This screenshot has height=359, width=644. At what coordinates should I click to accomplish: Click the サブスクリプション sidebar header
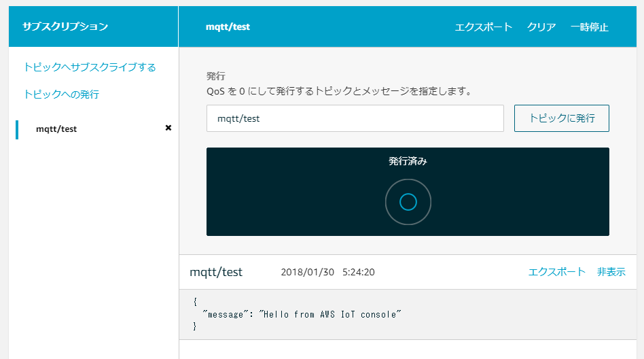65,27
